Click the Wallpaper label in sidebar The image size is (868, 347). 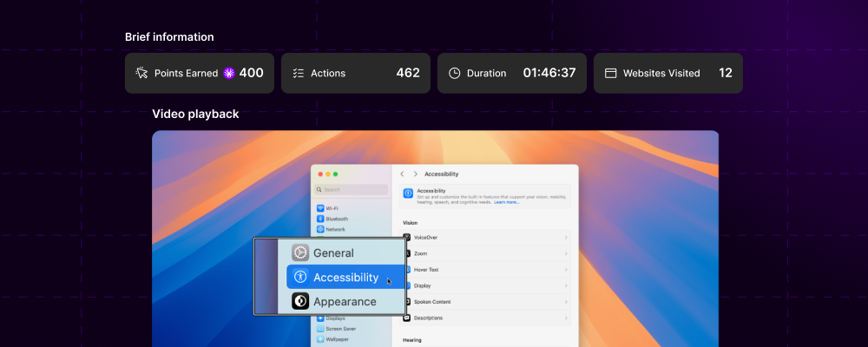coord(337,339)
